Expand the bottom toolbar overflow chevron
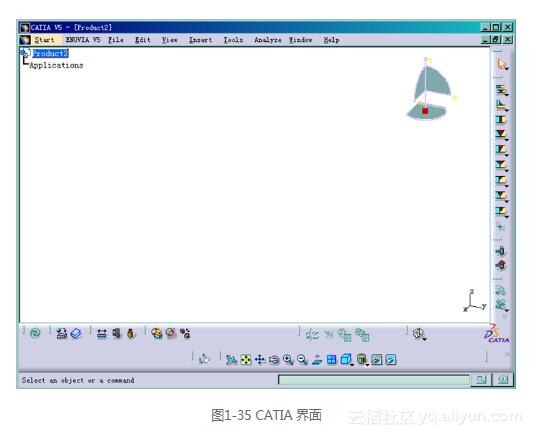The width and height of the screenshot is (533, 436). pos(507,354)
